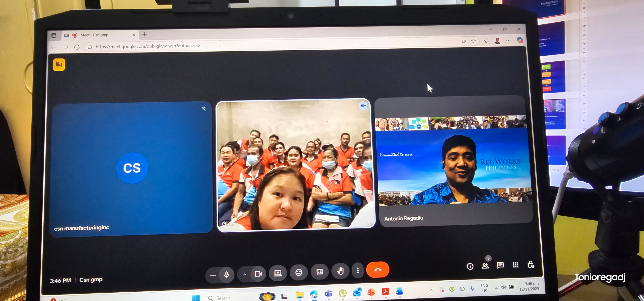Switch input language ENG US

pyautogui.click(x=484, y=288)
